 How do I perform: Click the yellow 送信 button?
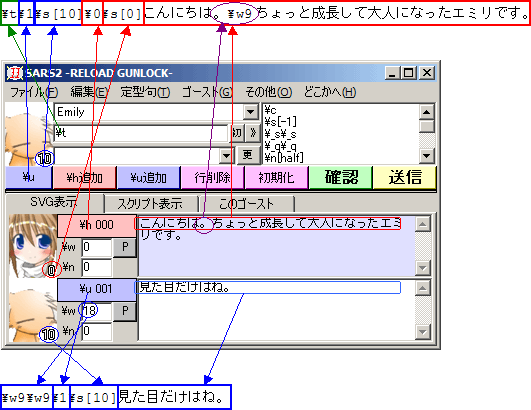(404, 177)
